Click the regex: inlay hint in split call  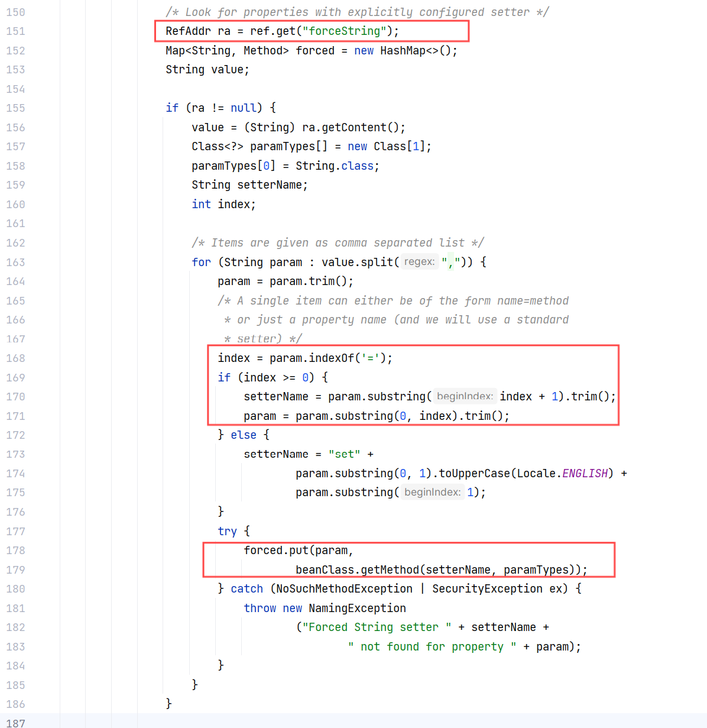coord(420,262)
